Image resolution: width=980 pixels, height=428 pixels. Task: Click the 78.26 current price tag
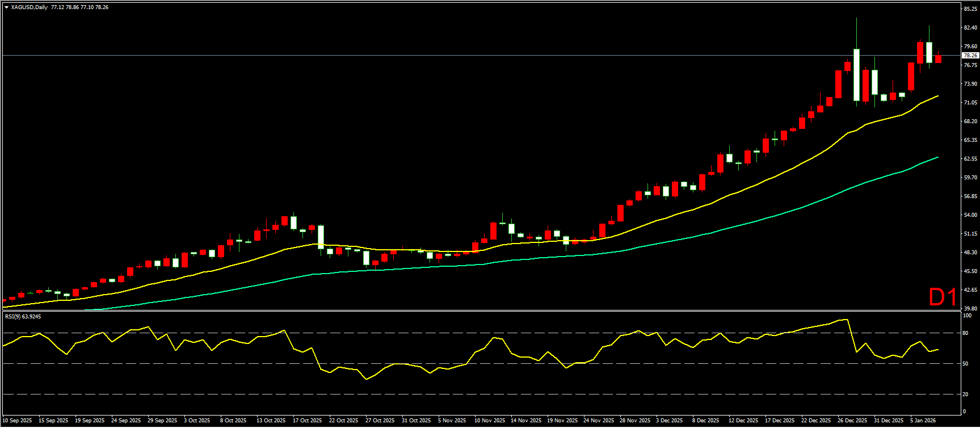pyautogui.click(x=970, y=56)
